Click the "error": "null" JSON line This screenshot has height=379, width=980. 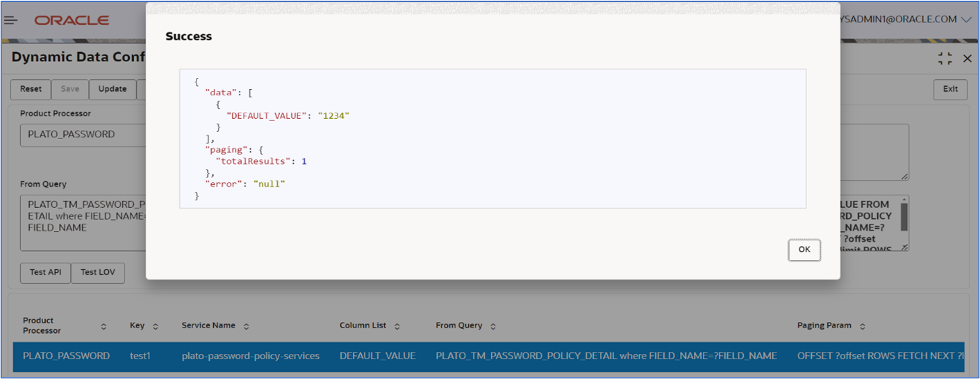pyautogui.click(x=245, y=184)
